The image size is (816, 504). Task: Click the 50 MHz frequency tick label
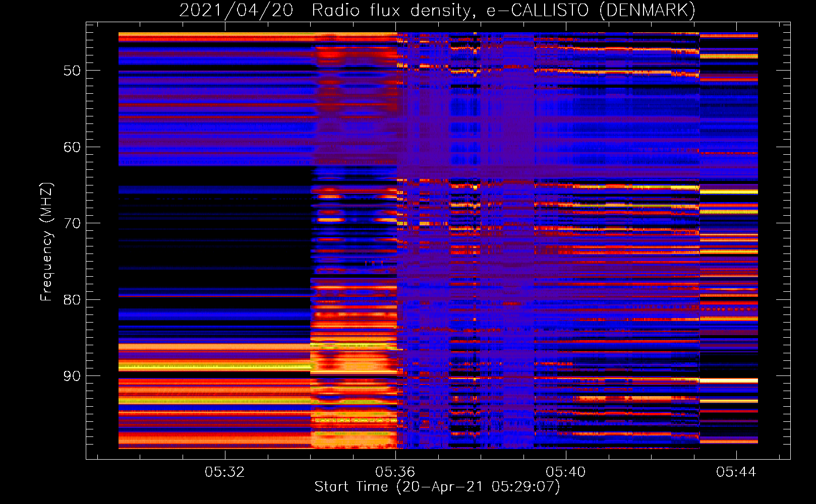click(72, 71)
